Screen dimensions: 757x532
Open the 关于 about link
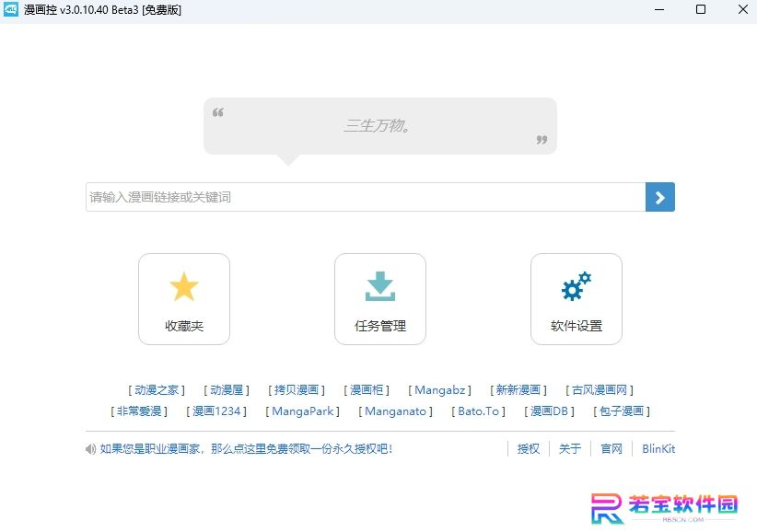(570, 449)
